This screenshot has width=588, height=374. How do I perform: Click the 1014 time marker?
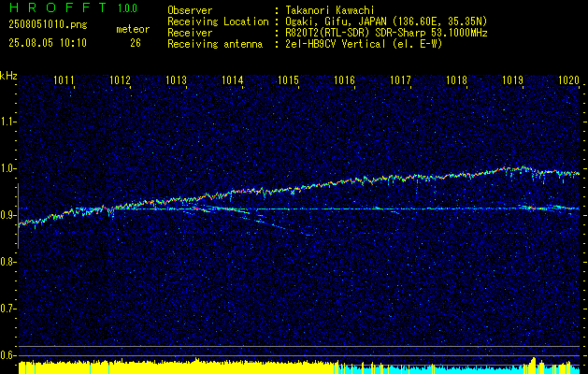(233, 79)
